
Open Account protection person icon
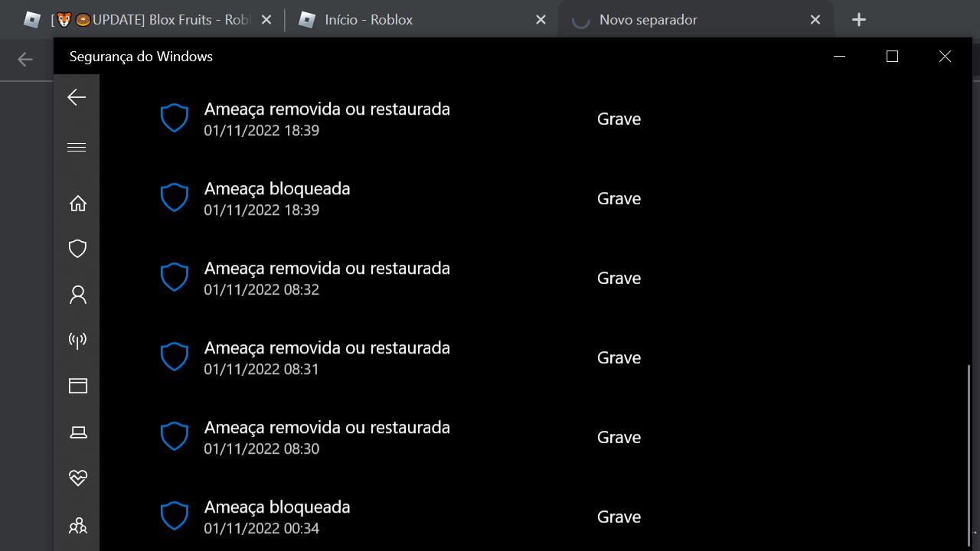(x=77, y=295)
